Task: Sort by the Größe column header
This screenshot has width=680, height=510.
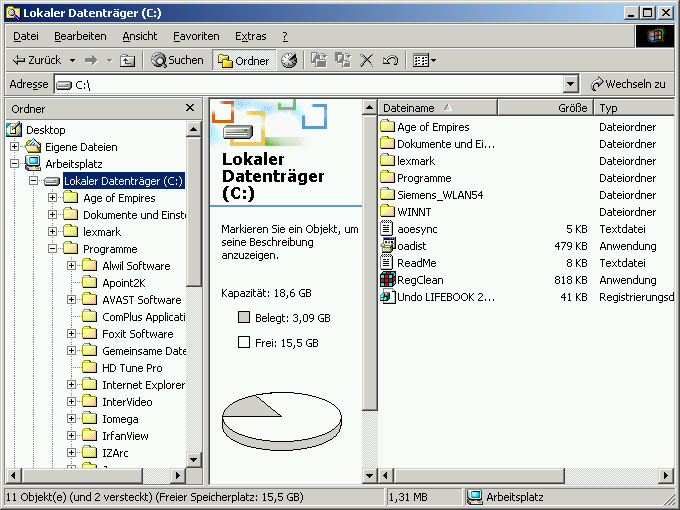Action: (546, 108)
